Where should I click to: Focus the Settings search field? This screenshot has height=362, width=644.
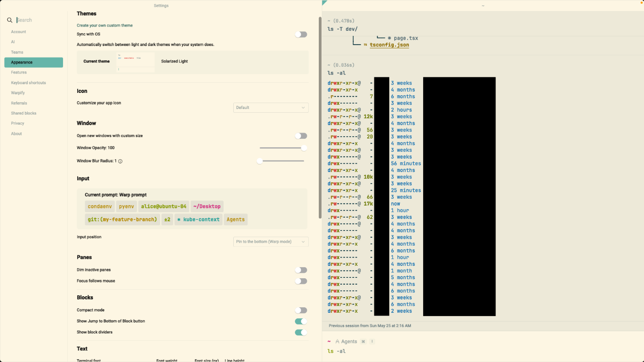click(x=39, y=20)
